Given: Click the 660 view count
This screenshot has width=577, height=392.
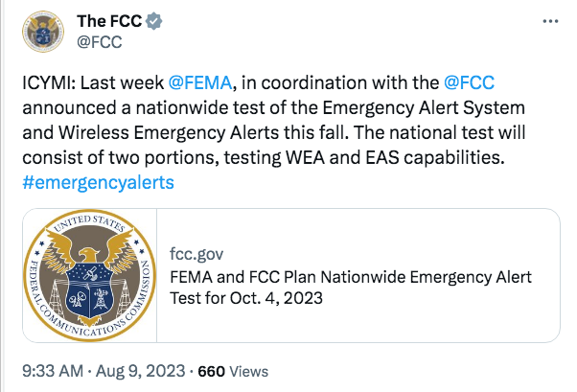Looking at the screenshot, I should (211, 371).
